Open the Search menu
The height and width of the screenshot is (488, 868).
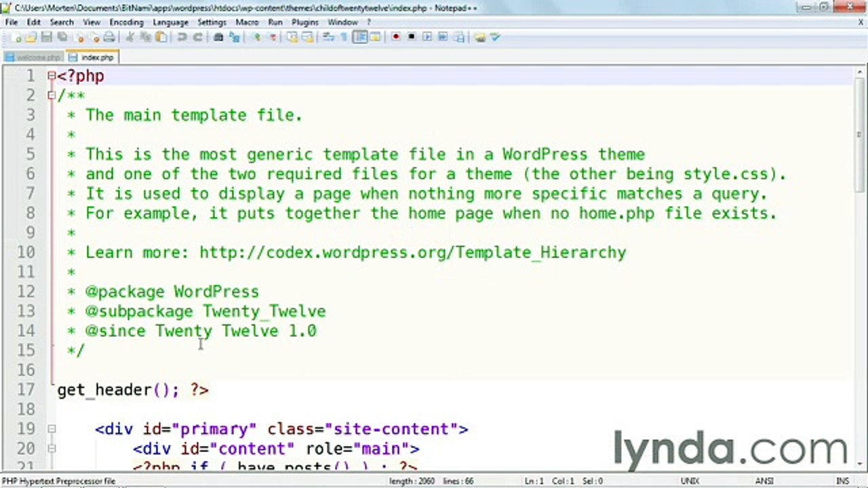(x=61, y=22)
